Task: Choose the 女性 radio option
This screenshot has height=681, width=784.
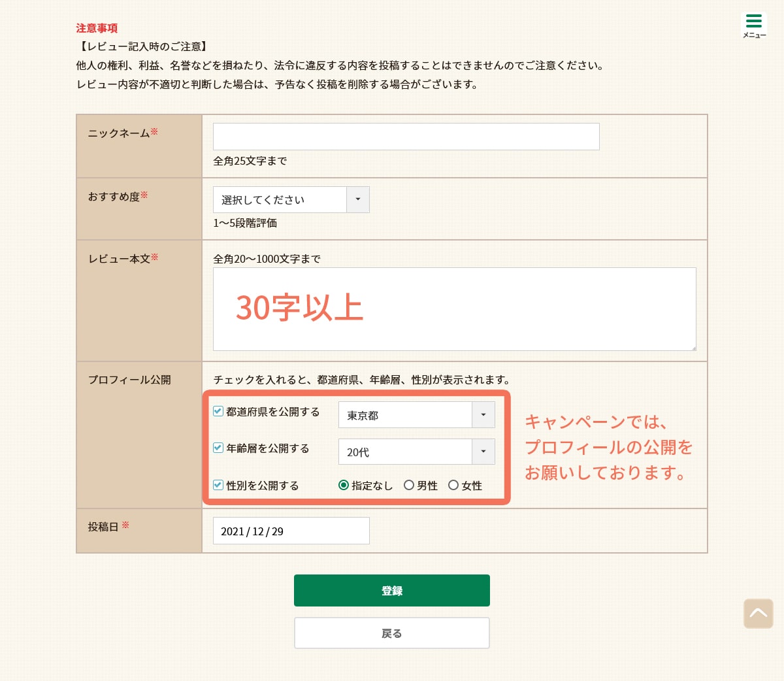Action: (x=453, y=485)
